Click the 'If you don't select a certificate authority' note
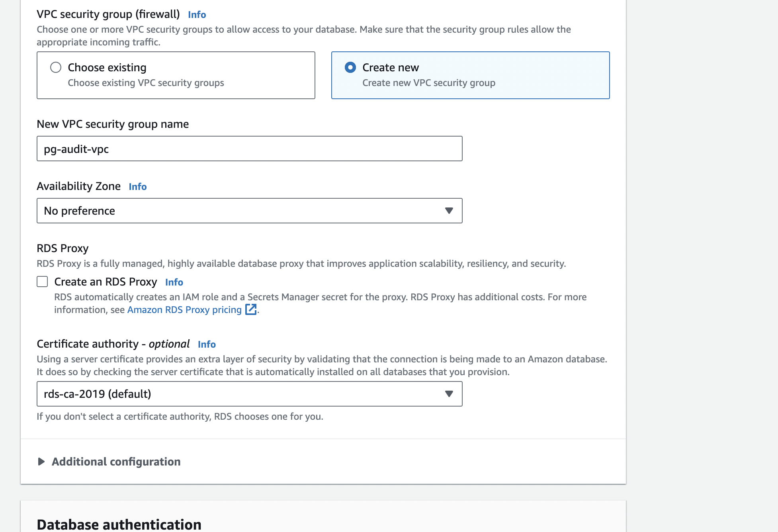This screenshot has height=532, width=778. tap(180, 417)
